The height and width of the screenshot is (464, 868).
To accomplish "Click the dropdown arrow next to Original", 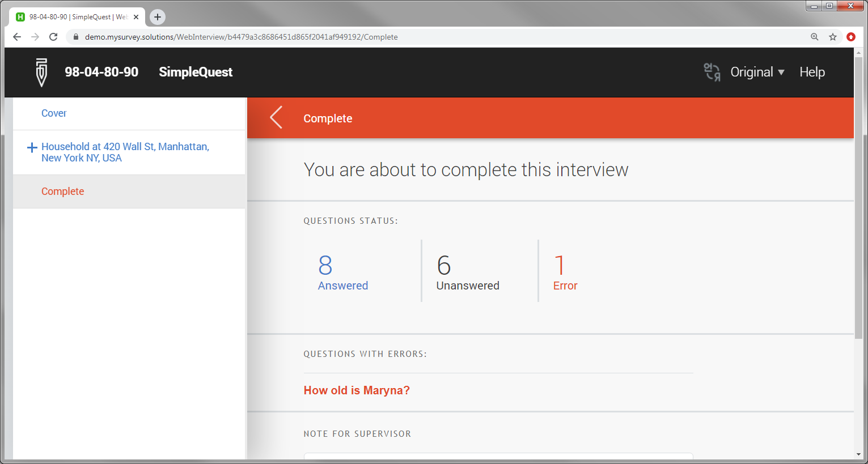I will click(x=781, y=72).
